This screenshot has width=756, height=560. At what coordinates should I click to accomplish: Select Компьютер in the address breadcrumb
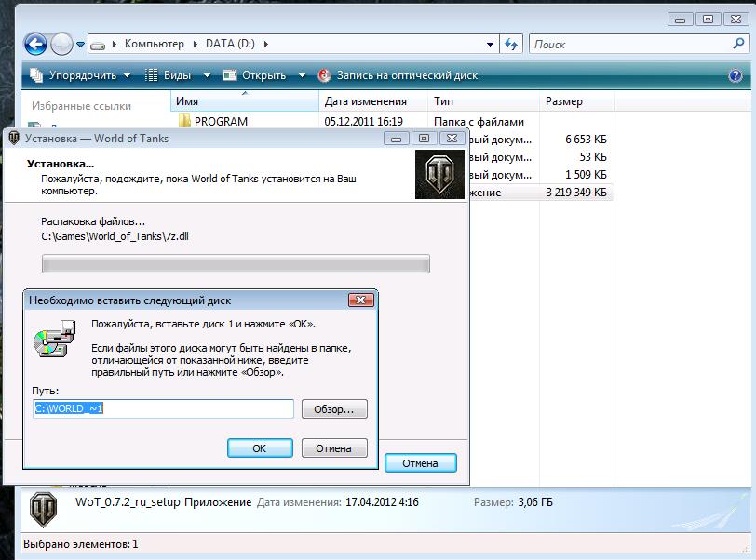[x=155, y=44]
